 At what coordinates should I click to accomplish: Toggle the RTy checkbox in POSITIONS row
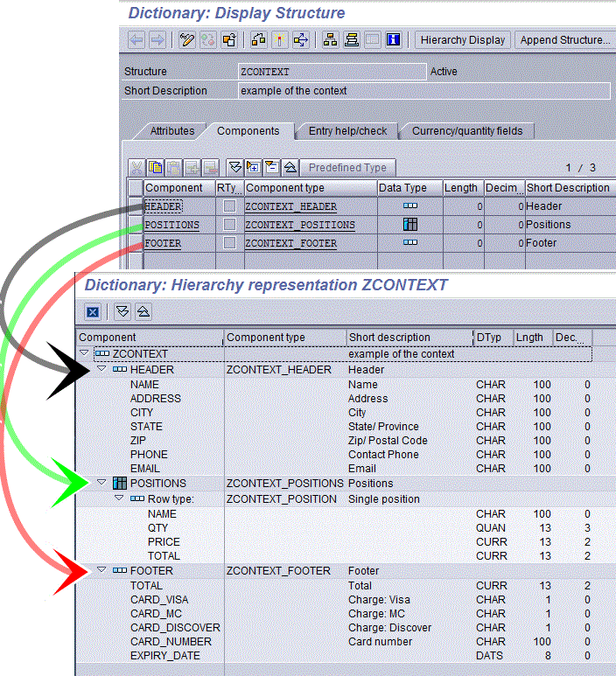click(229, 224)
